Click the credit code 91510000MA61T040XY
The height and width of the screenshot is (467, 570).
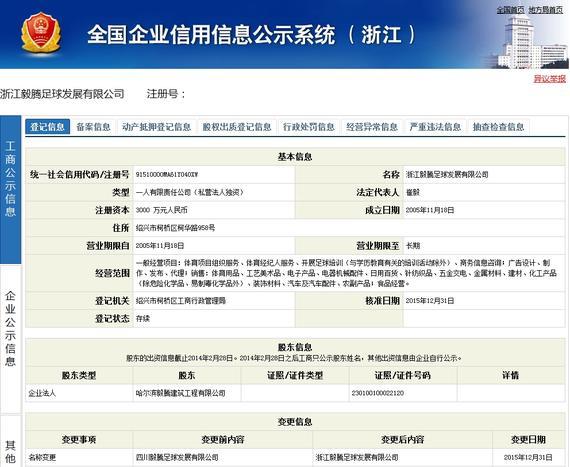click(x=167, y=174)
